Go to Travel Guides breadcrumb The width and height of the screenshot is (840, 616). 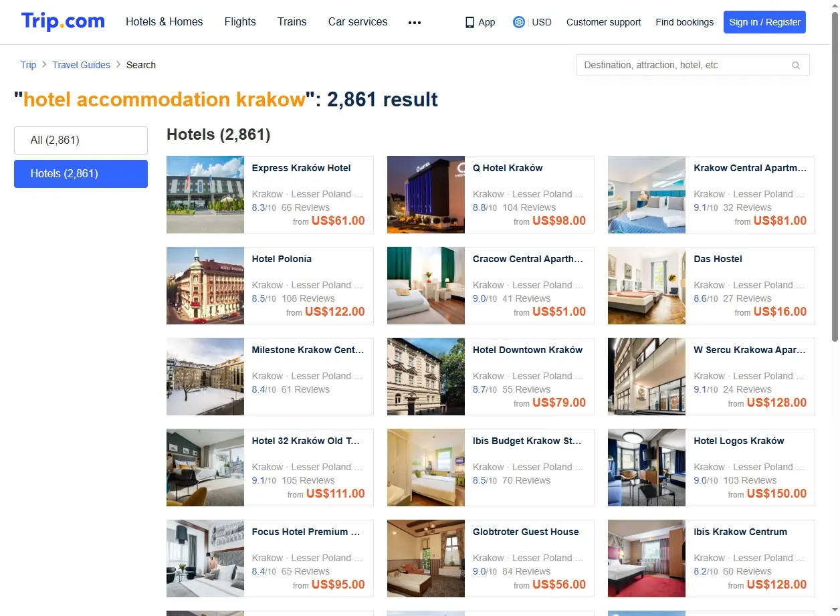[81, 65]
